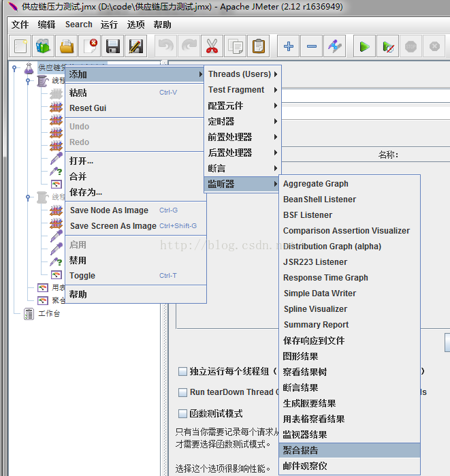Screen dimensions: 450x476
Task: Open the 文件 menu
Action: pyautogui.click(x=20, y=25)
